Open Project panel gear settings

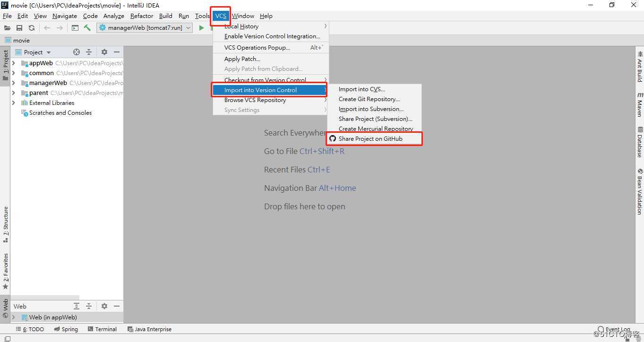tap(104, 52)
